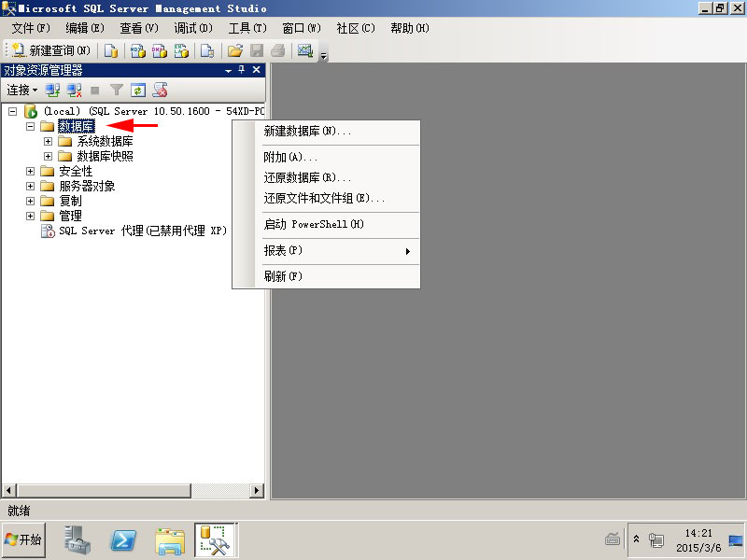Click the Object Explorer horizontal scrollbar

pos(131,490)
